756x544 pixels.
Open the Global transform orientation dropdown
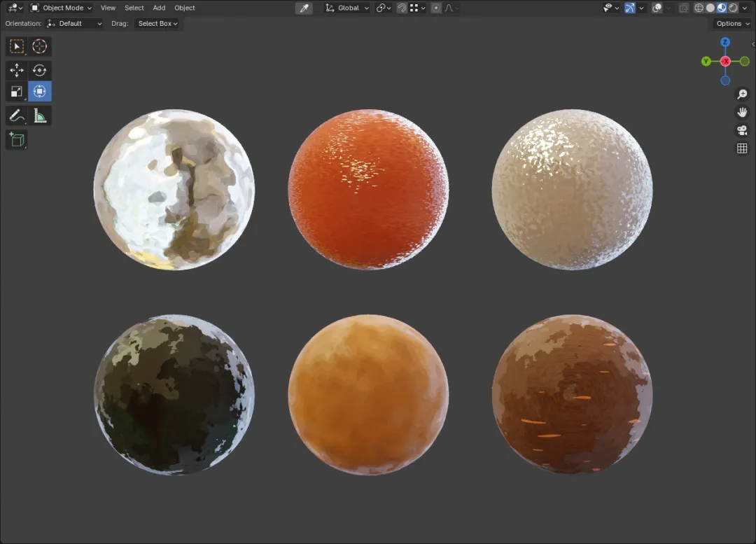pos(347,8)
